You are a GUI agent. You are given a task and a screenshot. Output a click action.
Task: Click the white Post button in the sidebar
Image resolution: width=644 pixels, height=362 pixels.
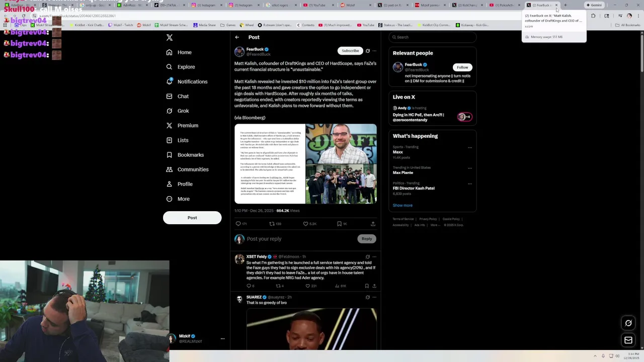click(x=192, y=218)
